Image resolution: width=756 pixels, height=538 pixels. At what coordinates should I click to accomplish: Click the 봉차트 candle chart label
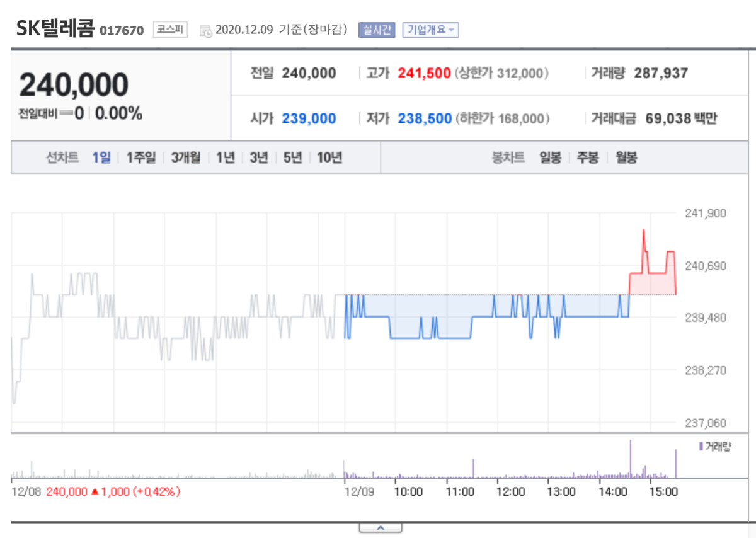pyautogui.click(x=508, y=157)
